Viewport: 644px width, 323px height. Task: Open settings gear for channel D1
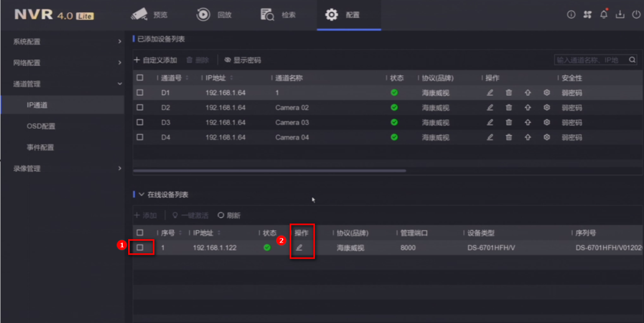[547, 93]
